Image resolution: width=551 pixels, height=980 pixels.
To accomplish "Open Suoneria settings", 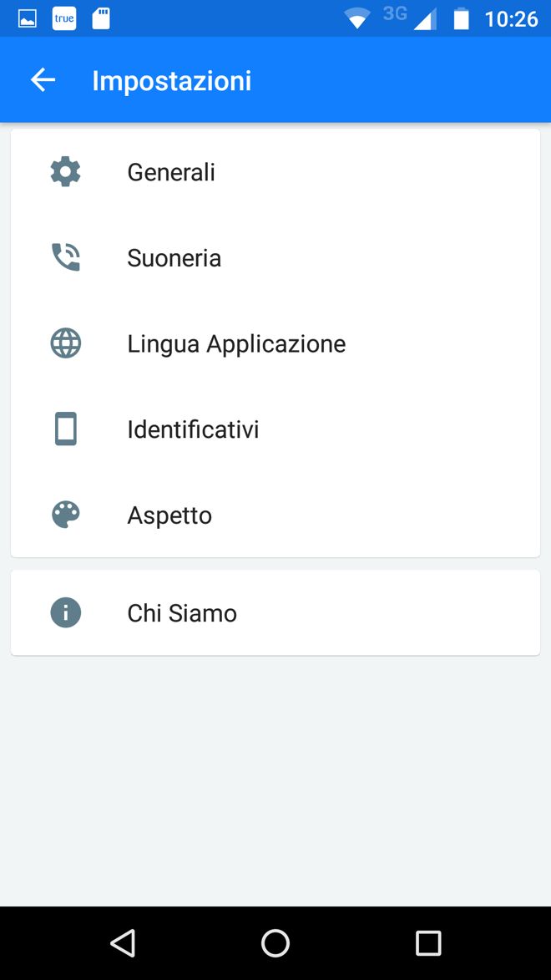I will (x=174, y=258).
